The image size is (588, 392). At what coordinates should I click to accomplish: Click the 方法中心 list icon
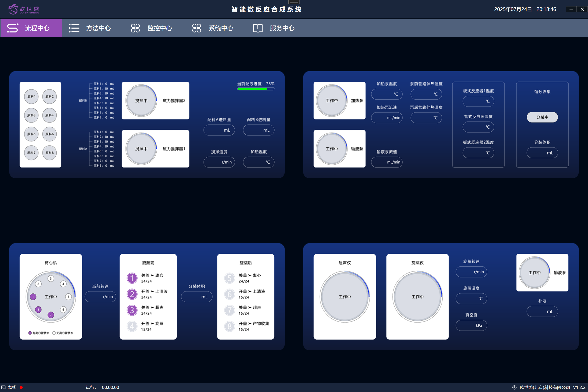[x=74, y=28]
